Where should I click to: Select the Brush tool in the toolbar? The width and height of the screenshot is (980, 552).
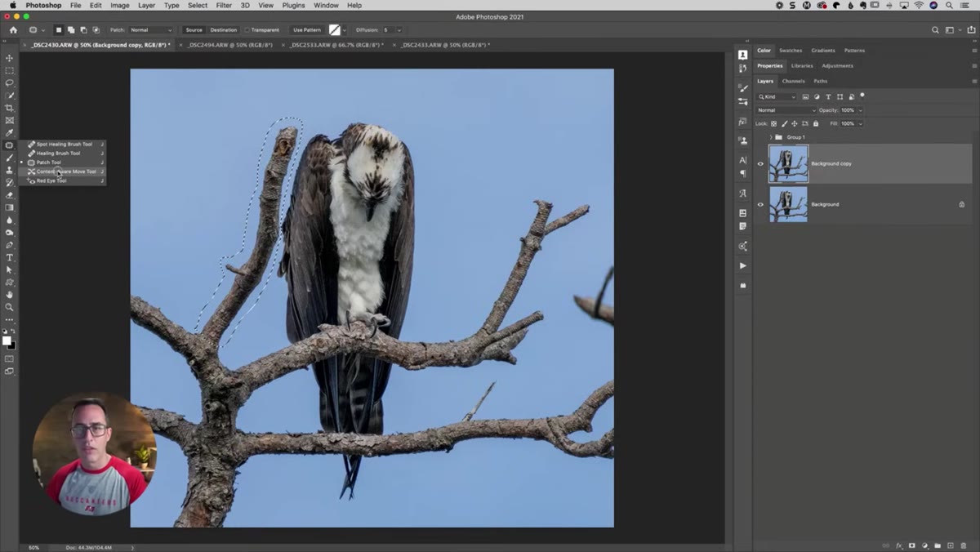10,158
